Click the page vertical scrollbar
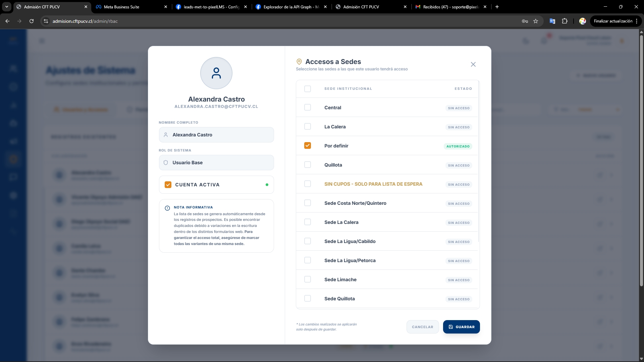The height and width of the screenshot is (362, 644). [641, 161]
